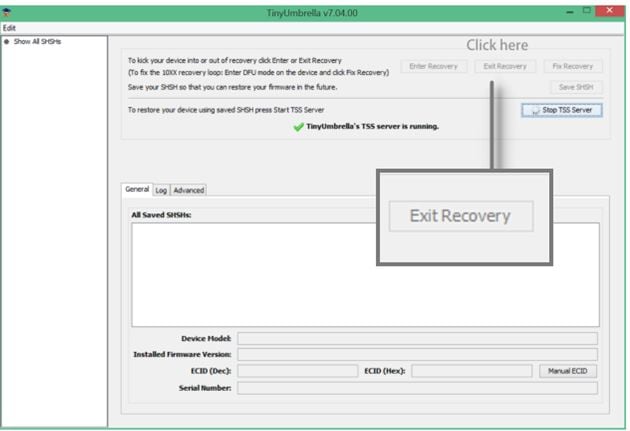Select Show All SHSHs tree item
Image resolution: width=630 pixels, height=431 pixels.
point(37,41)
